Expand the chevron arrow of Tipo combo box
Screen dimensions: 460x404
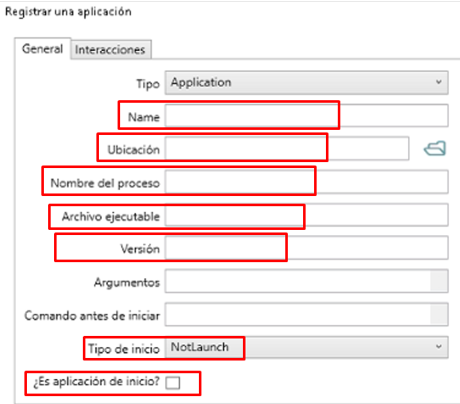point(439,82)
